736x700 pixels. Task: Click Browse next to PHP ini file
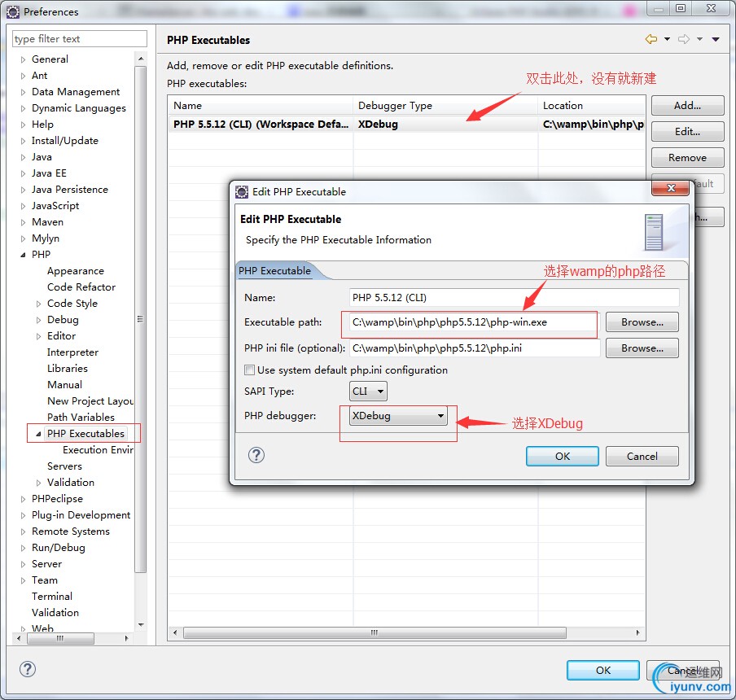[642, 348]
